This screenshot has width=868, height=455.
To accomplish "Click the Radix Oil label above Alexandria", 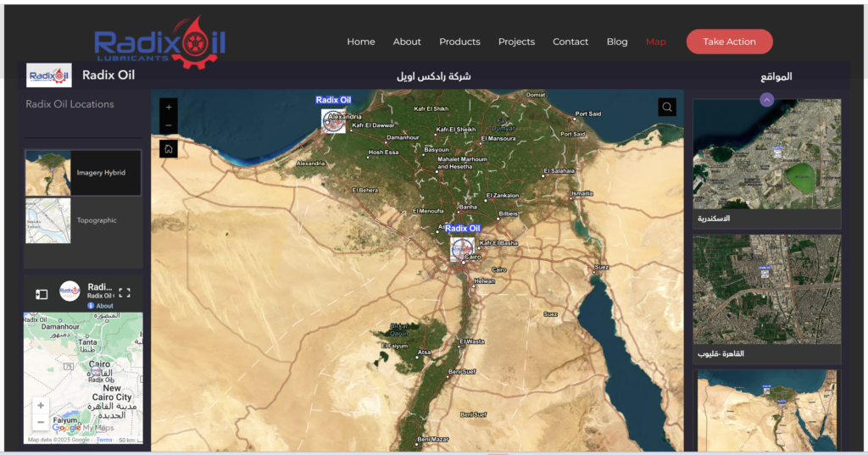I will click(333, 100).
